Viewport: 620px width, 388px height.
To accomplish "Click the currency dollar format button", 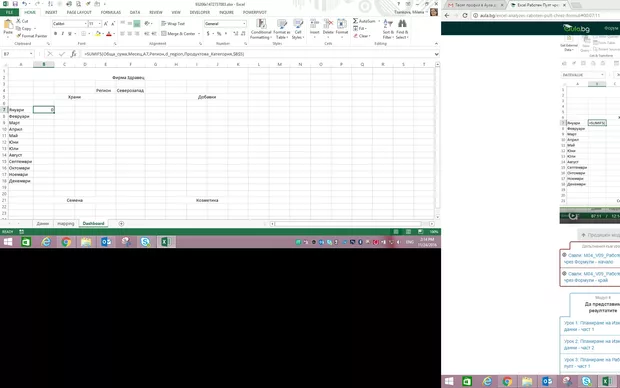I will point(208,34).
